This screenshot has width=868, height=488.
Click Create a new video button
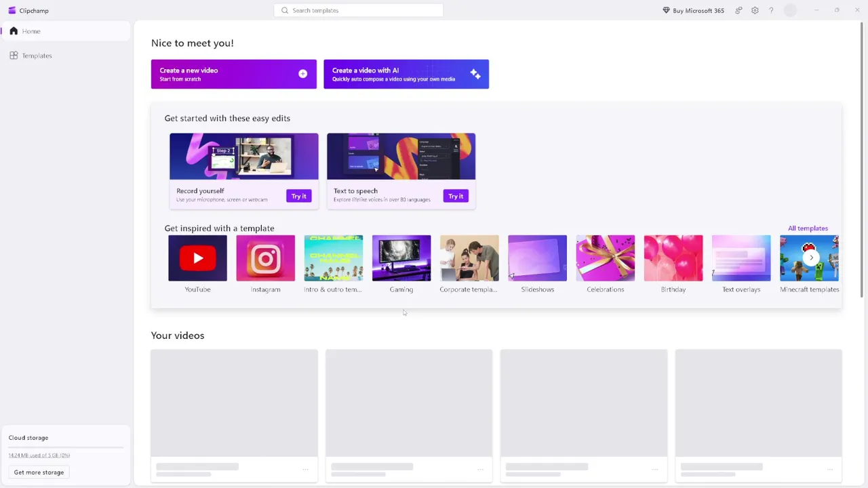pyautogui.click(x=234, y=74)
